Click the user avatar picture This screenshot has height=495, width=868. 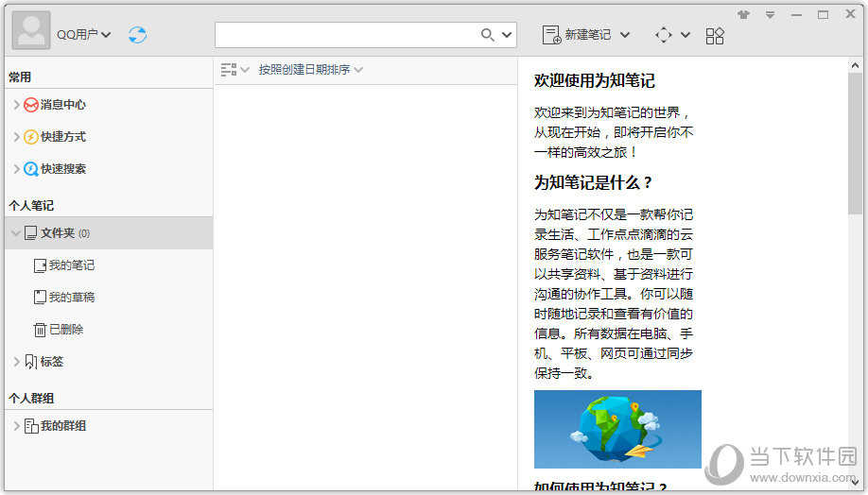(x=31, y=30)
